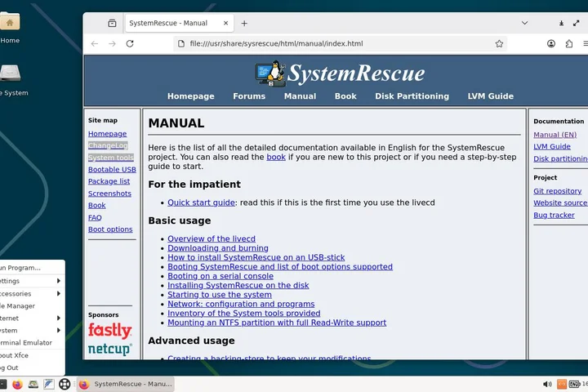
Task: Choose Run Program... from the menu
Action: [32, 268]
